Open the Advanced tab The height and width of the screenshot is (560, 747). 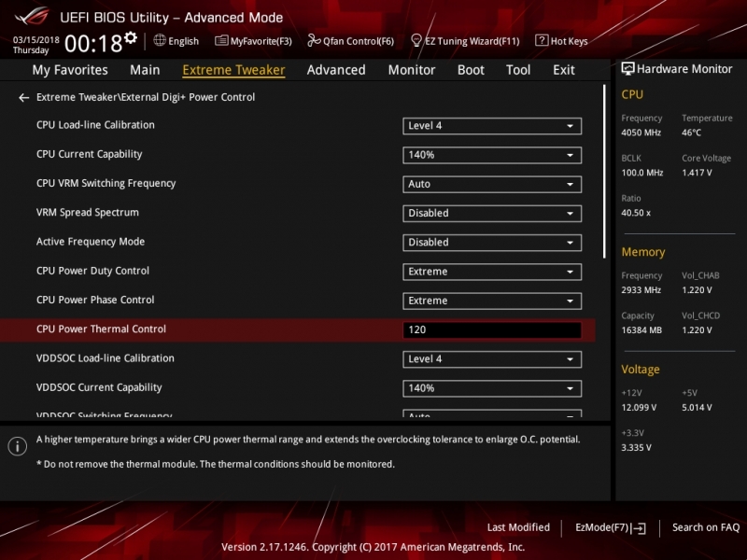coord(336,70)
